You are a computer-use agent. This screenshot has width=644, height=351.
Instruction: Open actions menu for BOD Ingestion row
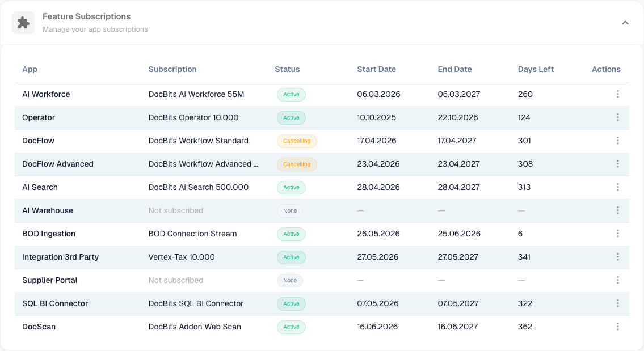pyautogui.click(x=617, y=234)
